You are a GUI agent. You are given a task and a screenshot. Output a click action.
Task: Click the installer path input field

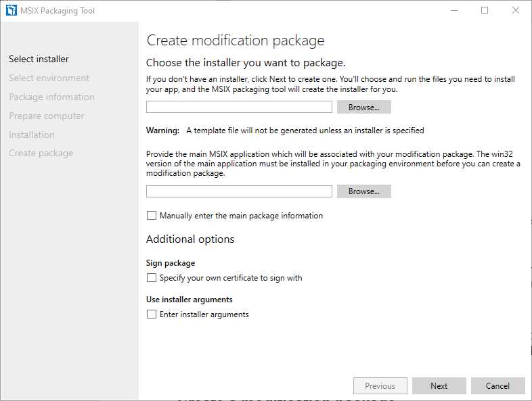(x=239, y=107)
